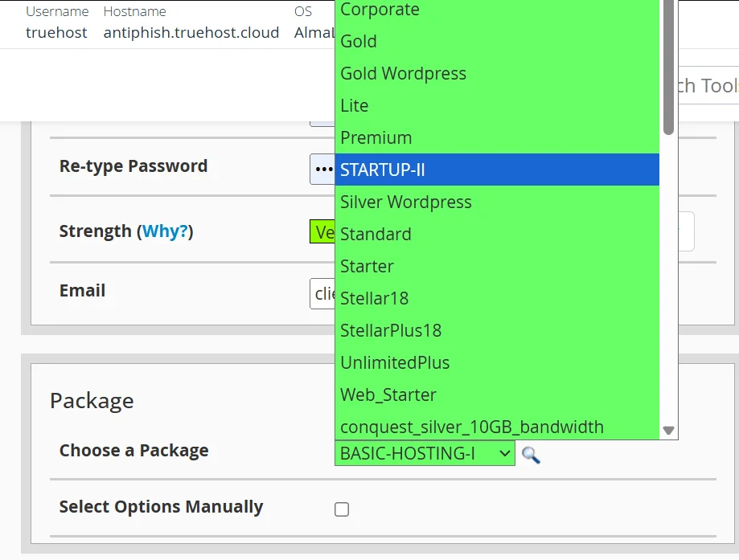Viewport: 739px width, 560px height.
Task: Open the Why? password strength link
Action: tap(165, 231)
